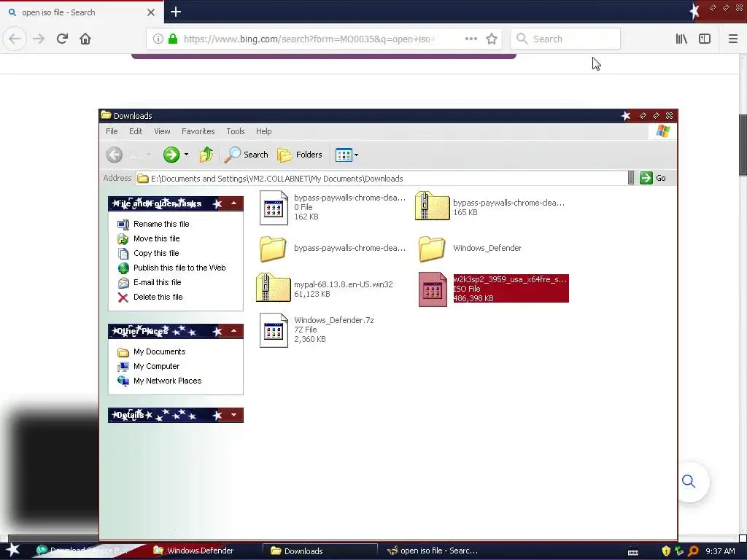Go to My Documents in Other Places

pos(159,351)
